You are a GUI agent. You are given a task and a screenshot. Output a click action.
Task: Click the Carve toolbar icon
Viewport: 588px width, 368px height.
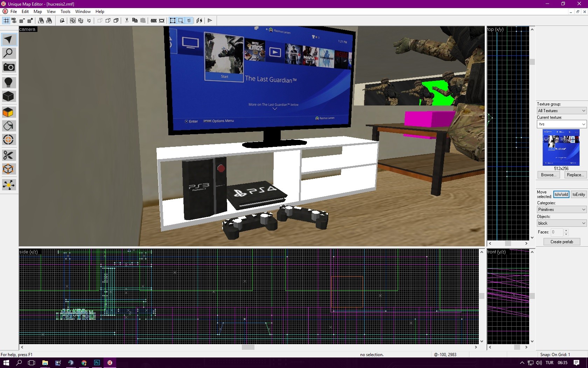pos(62,21)
